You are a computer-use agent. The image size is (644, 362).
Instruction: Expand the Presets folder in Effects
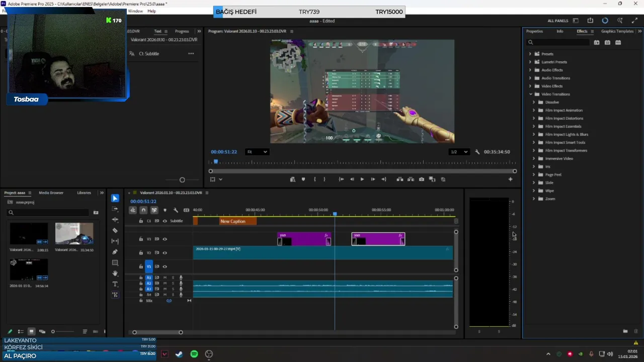coord(530,54)
